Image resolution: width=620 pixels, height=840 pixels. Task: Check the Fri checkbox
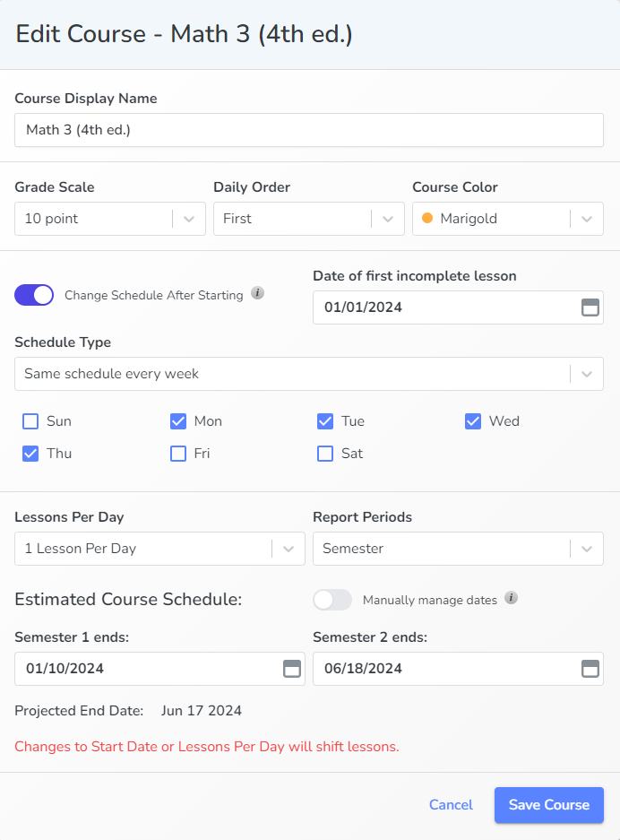click(178, 454)
